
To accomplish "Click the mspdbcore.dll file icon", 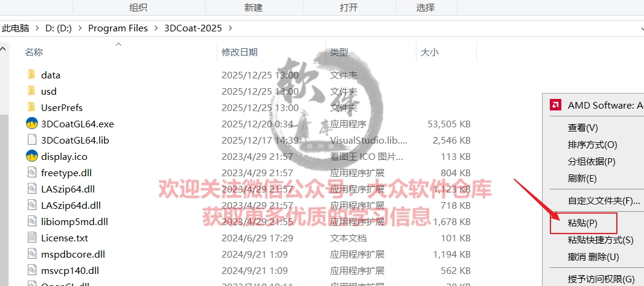I will (x=31, y=254).
